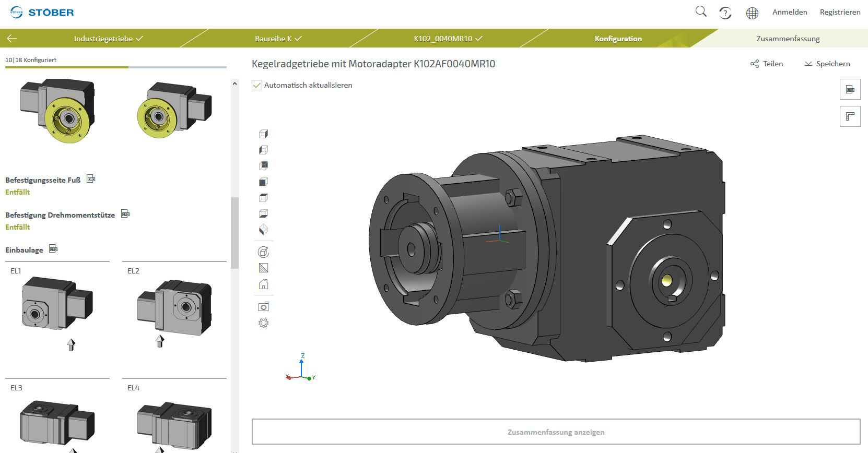
Task: Click the camera snapshot icon in viewer toolbar
Action: (264, 306)
